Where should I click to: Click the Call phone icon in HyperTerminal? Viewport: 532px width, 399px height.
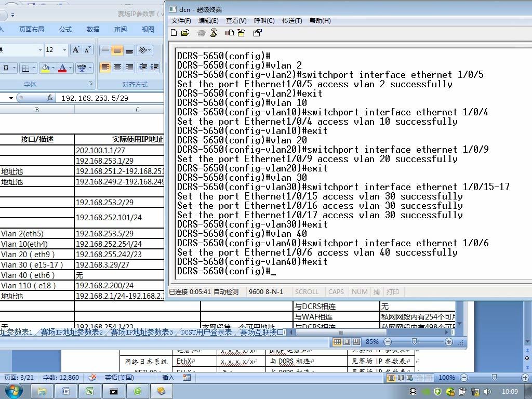(201, 33)
